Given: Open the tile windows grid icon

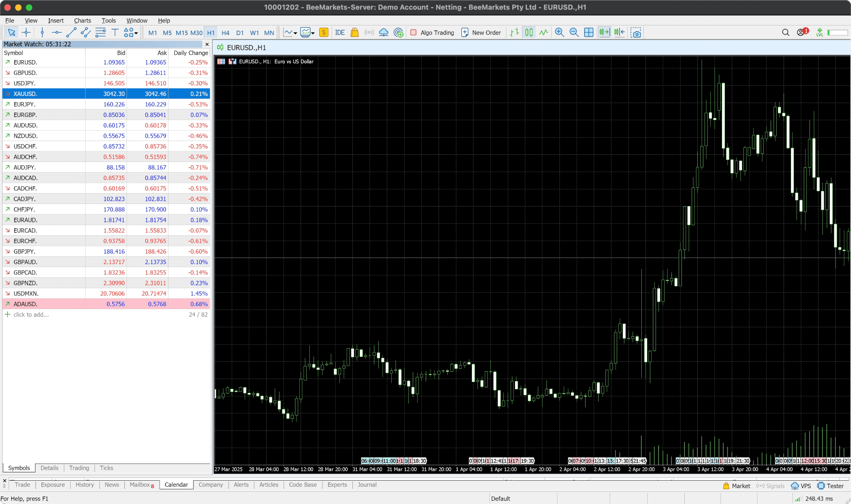Looking at the screenshot, I should tap(588, 33).
